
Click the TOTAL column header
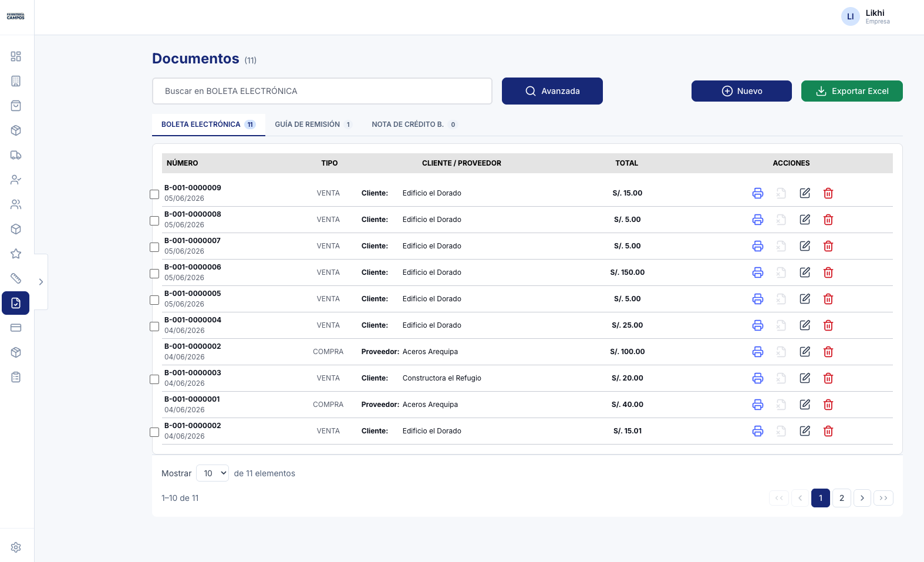tap(627, 163)
